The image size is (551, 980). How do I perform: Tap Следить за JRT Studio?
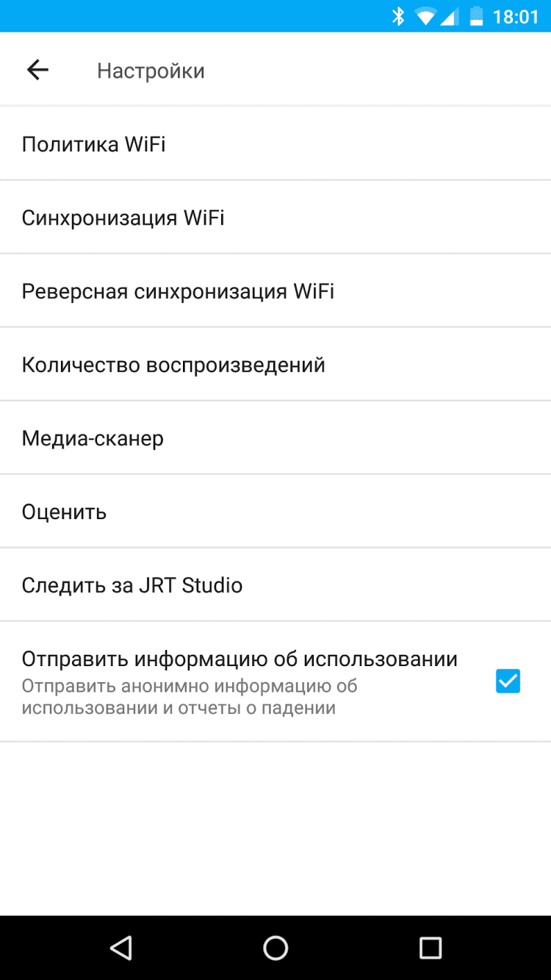132,585
